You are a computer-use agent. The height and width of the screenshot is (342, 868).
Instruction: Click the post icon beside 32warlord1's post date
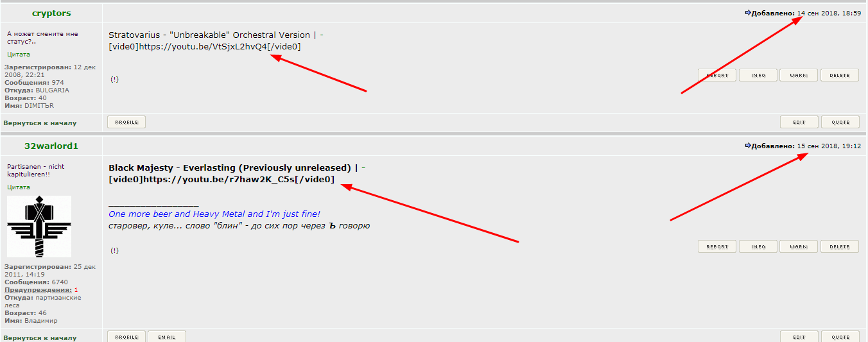point(747,146)
